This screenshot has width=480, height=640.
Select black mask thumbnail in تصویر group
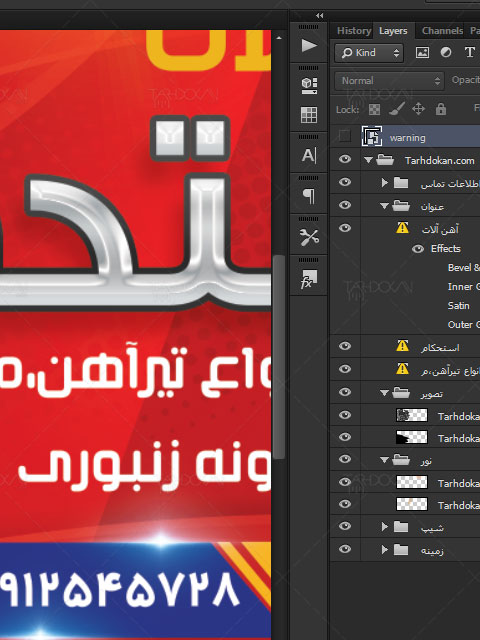coord(412,437)
